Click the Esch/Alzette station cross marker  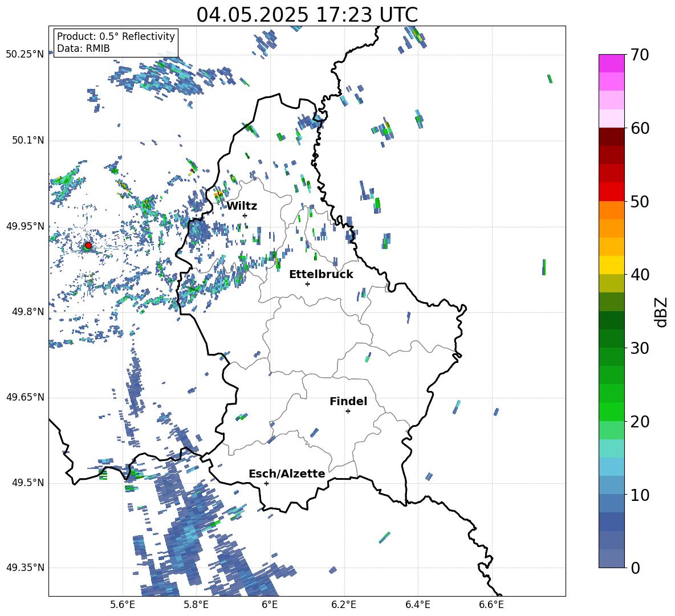tap(266, 483)
